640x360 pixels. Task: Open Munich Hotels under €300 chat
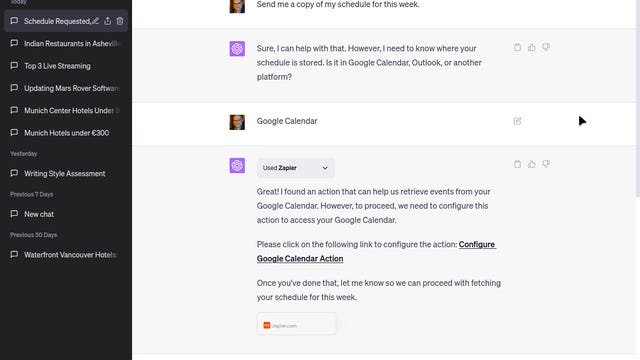click(66, 133)
